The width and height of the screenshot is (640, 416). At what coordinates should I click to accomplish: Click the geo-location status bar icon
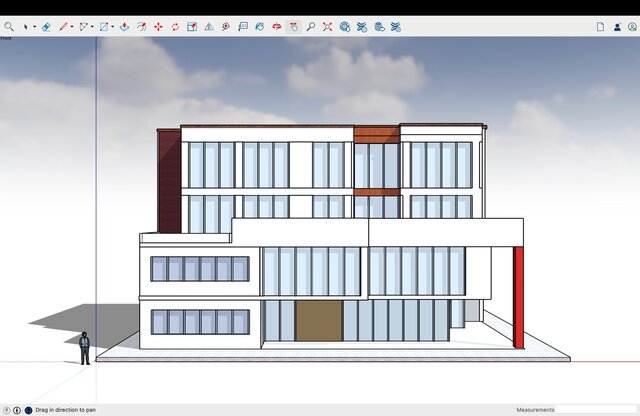tap(7, 410)
